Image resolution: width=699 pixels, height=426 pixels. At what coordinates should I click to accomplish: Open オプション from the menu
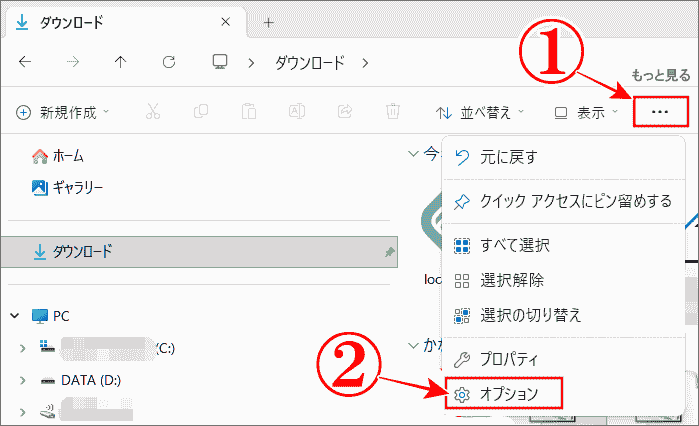[504, 394]
